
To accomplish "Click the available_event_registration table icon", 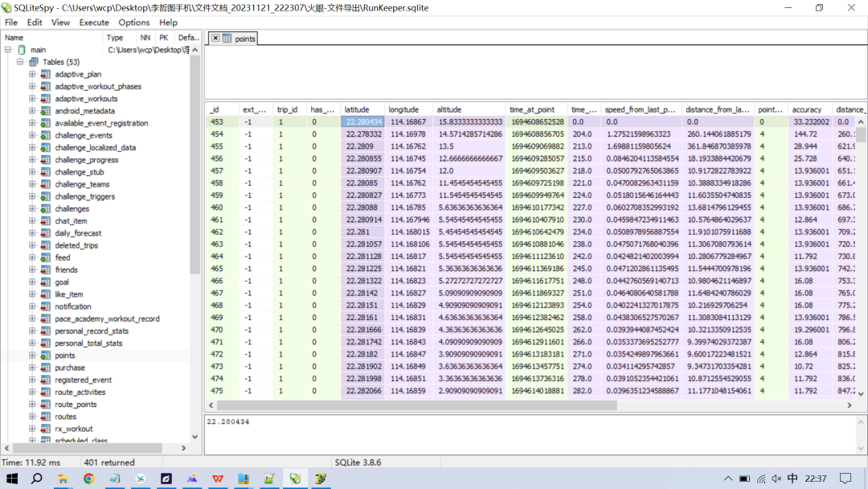I will pyautogui.click(x=45, y=123).
